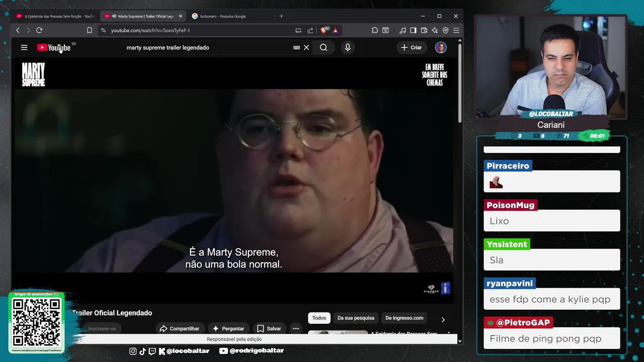Reload the page with the refresh icon
644x362 pixels.
(x=39, y=30)
